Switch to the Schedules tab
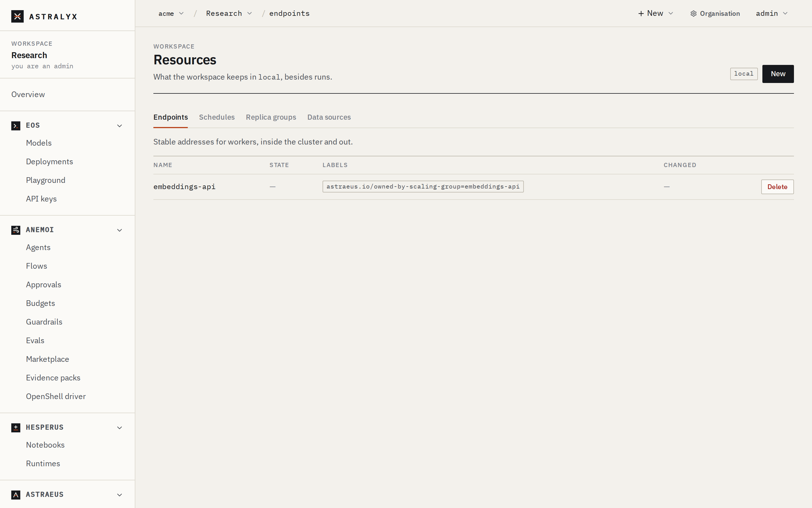Viewport: 812px width, 508px height. point(217,117)
